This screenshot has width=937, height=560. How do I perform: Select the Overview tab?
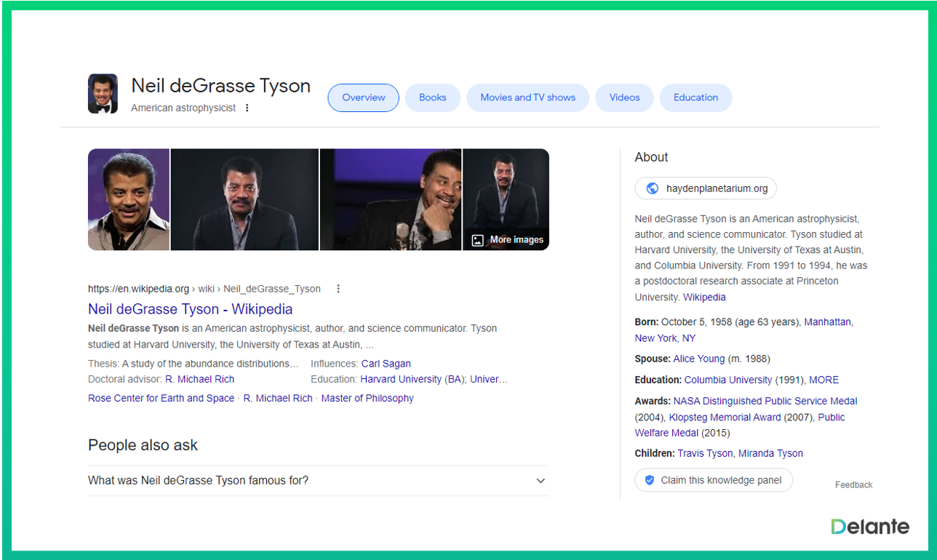tap(363, 97)
